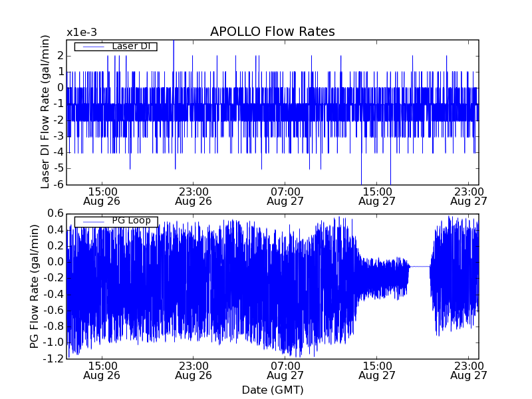Click the "PG Flow Rate (gal/min)" axis label

(34, 286)
